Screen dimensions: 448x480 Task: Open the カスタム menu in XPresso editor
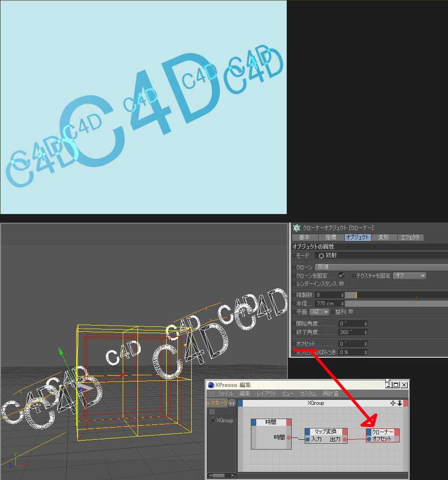click(x=308, y=394)
